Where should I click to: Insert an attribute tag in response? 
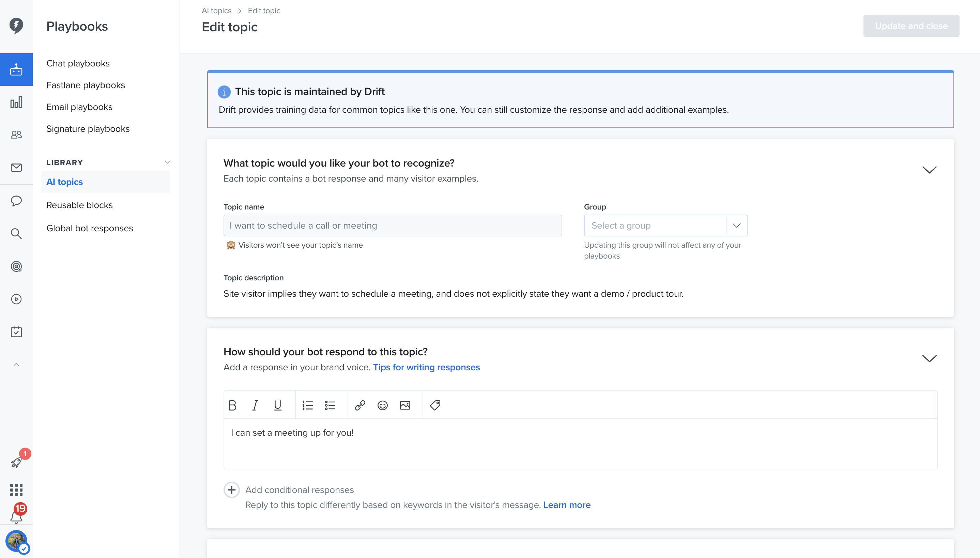435,405
